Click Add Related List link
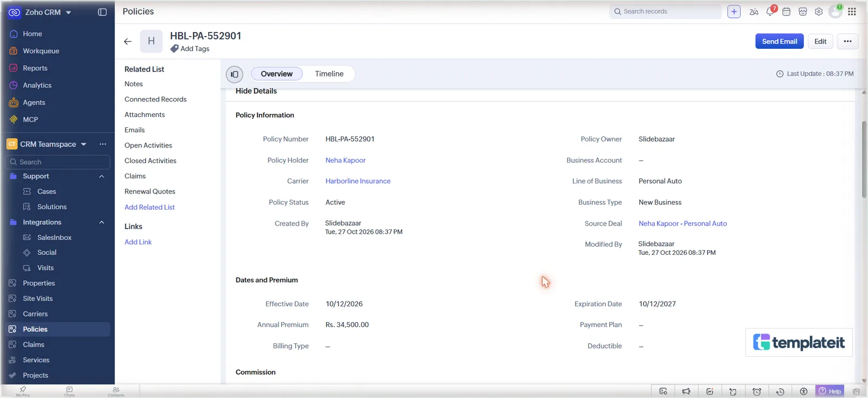The height and width of the screenshot is (398, 868). tap(150, 207)
